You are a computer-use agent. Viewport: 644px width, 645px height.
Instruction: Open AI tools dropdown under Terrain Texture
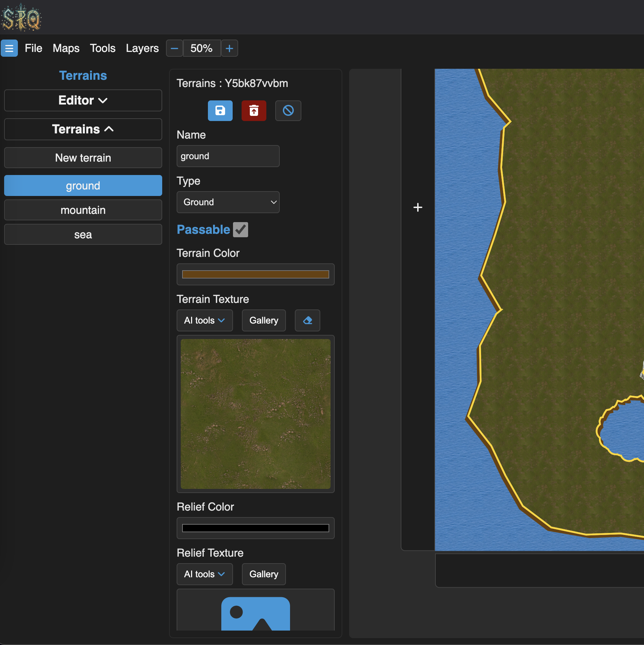204,320
